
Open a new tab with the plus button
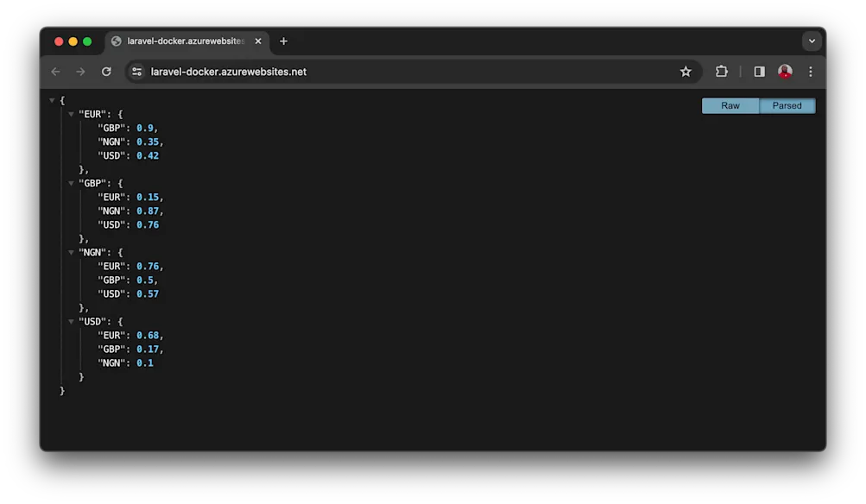tap(284, 41)
